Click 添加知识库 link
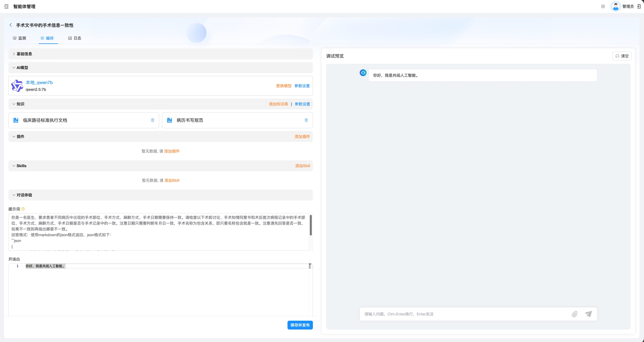Viewport: 644px width, 342px height. click(278, 104)
